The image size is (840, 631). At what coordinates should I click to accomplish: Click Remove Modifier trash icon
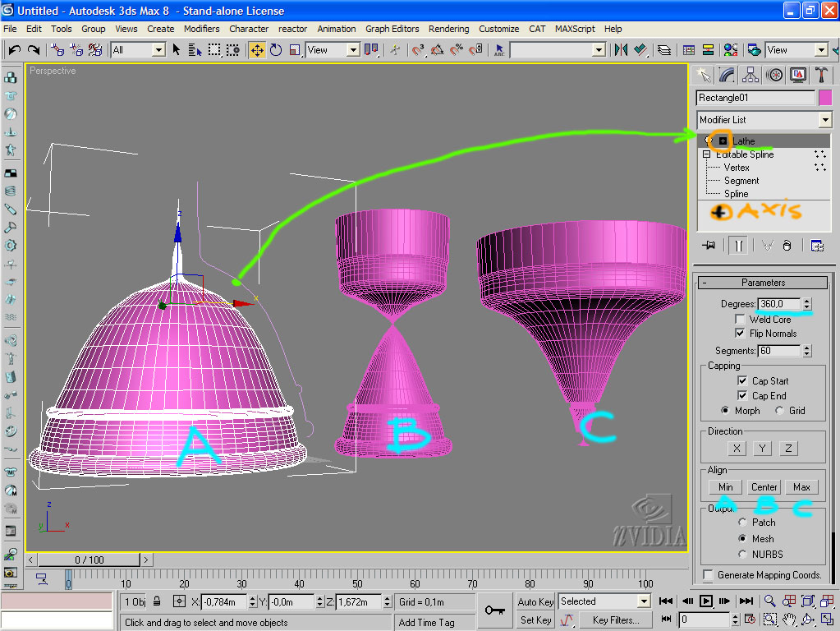click(787, 246)
